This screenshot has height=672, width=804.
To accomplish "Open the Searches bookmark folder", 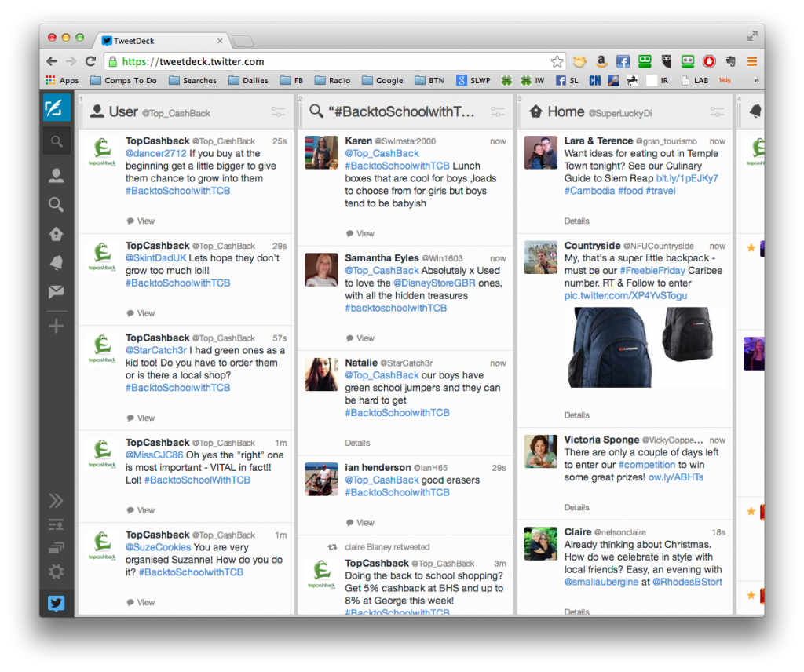I will (x=193, y=81).
